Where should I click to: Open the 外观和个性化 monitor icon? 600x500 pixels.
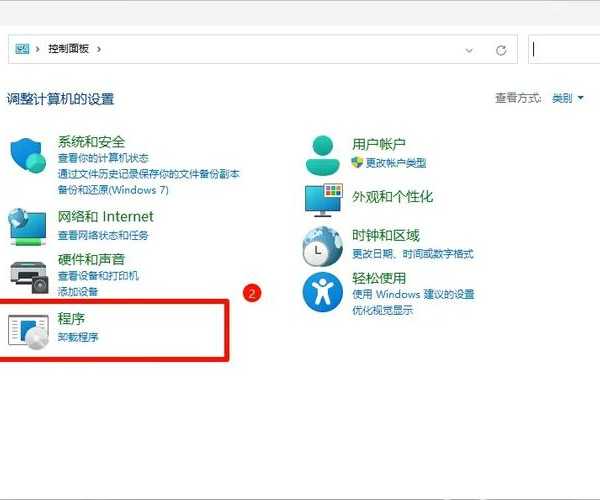click(x=323, y=199)
